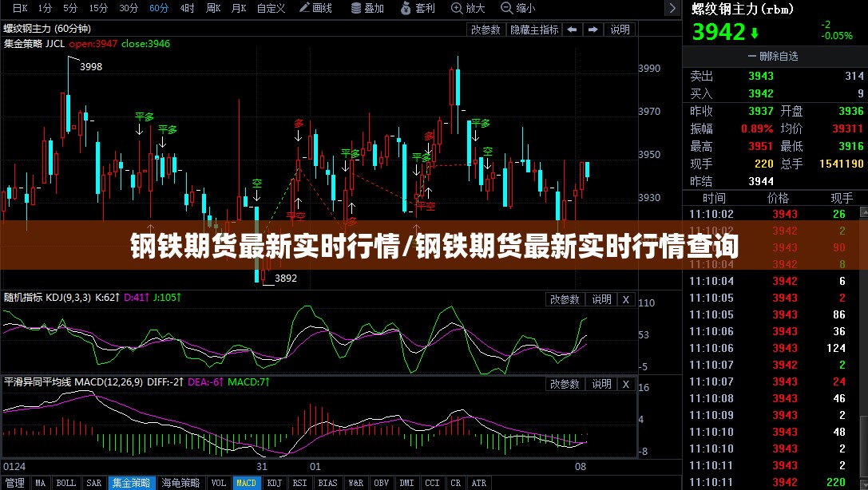Open the 管理 indicator manager

click(15, 483)
